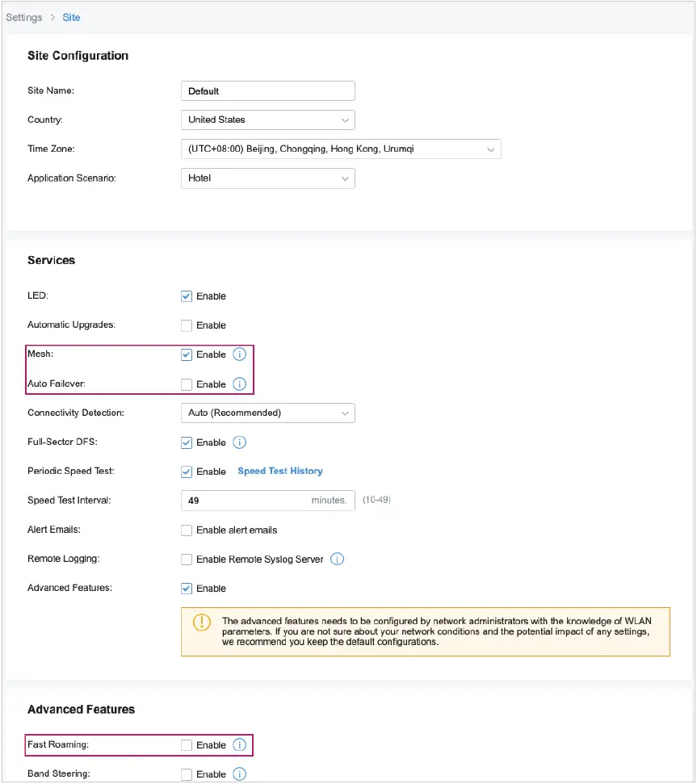Open the Connectivity Detection dropdown
Image resolution: width=697 pixels, height=784 pixels.
coord(267,413)
